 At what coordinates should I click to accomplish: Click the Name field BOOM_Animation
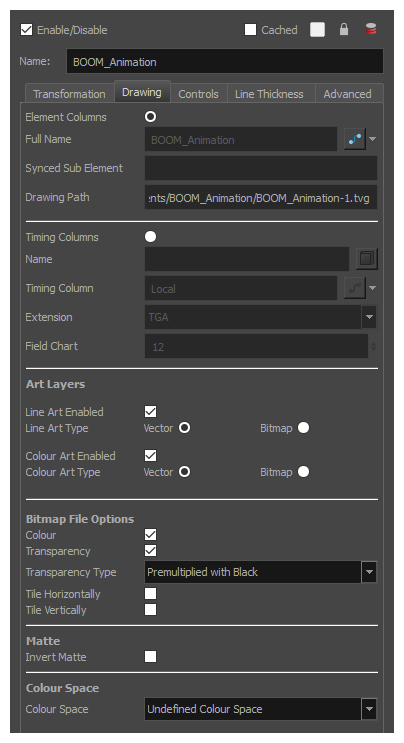point(225,62)
